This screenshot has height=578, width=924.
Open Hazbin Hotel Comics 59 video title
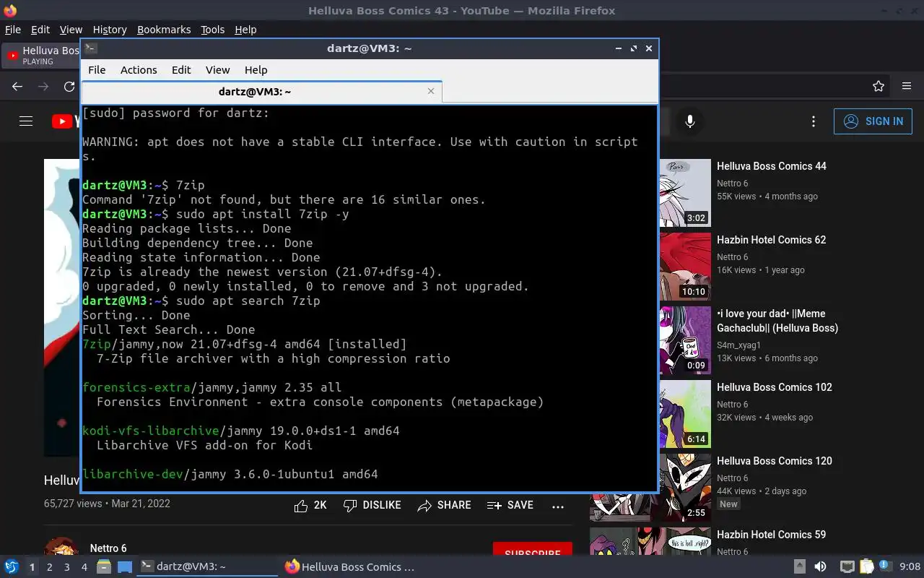771,535
